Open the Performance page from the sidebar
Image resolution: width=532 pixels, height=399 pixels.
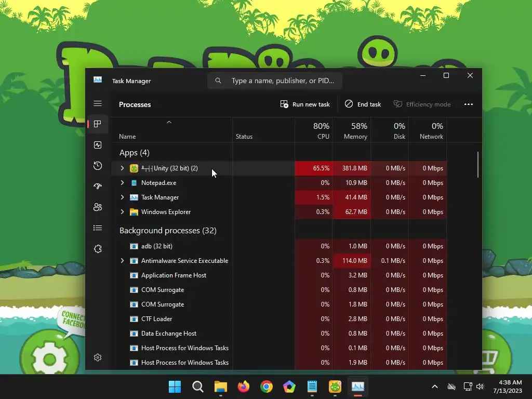click(x=98, y=145)
